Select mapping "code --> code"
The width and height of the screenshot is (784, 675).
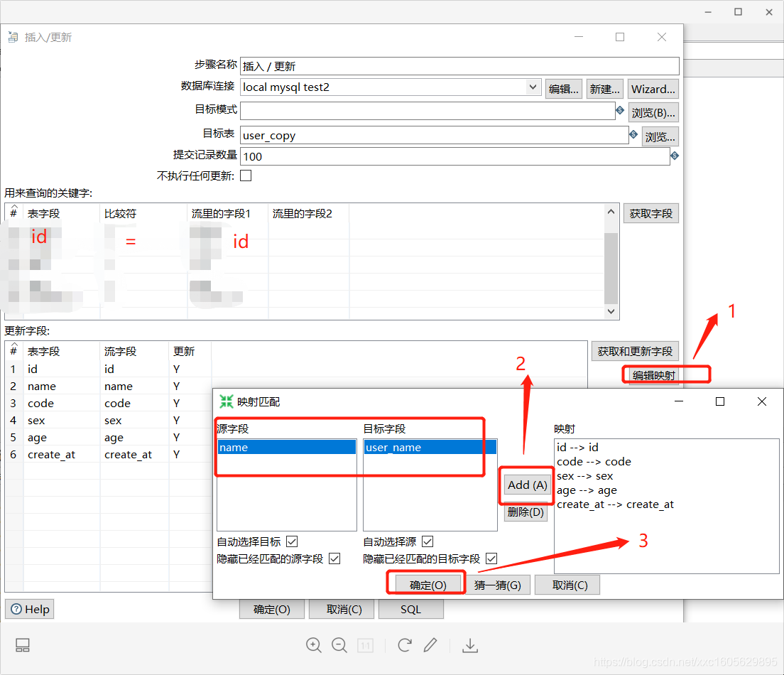point(594,461)
